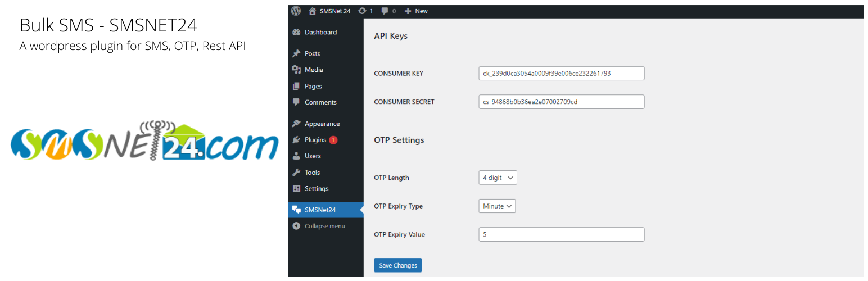Go to the Users menu

pos(313,156)
